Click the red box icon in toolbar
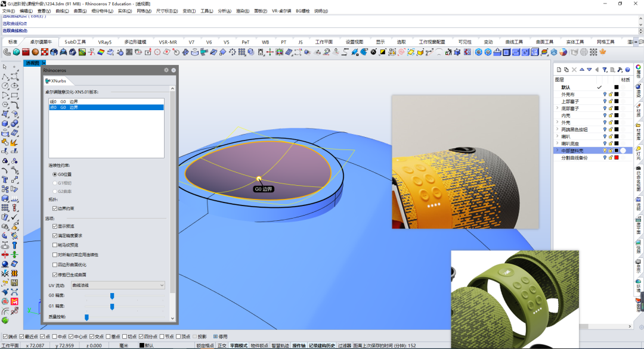Screen dimensions: 644x349 [x=26, y=52]
